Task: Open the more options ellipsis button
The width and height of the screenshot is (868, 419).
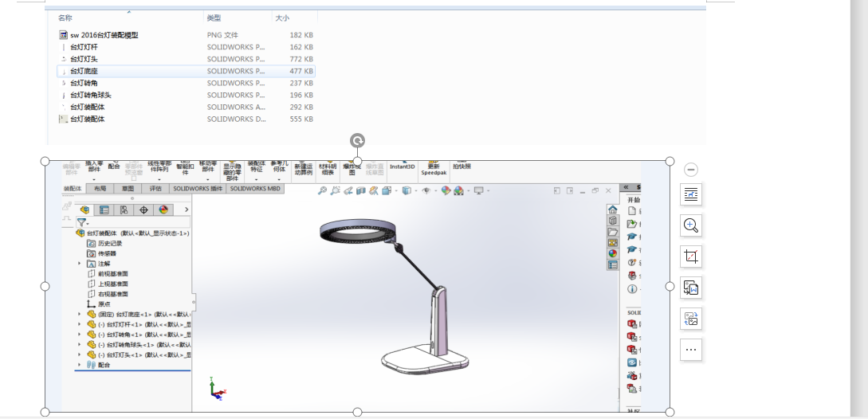Action: [691, 349]
